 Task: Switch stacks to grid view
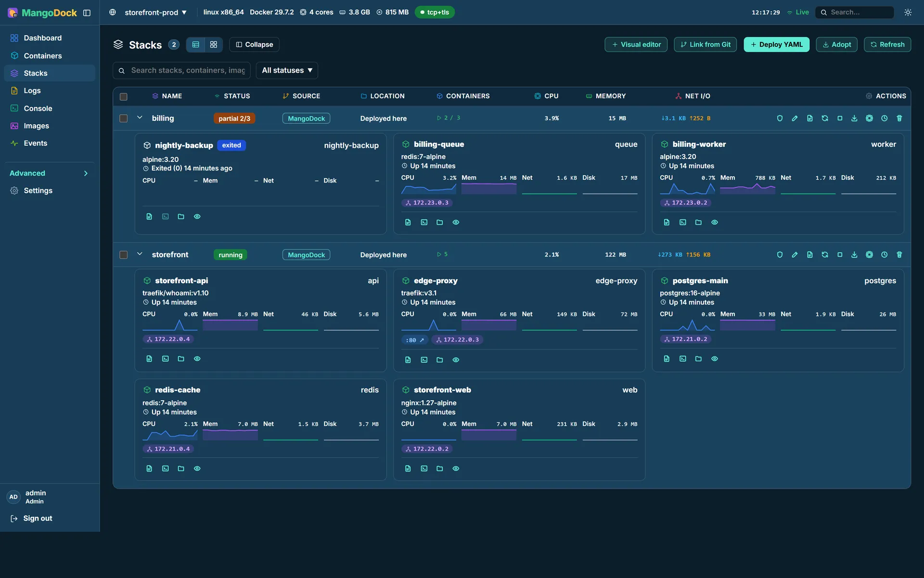214,45
